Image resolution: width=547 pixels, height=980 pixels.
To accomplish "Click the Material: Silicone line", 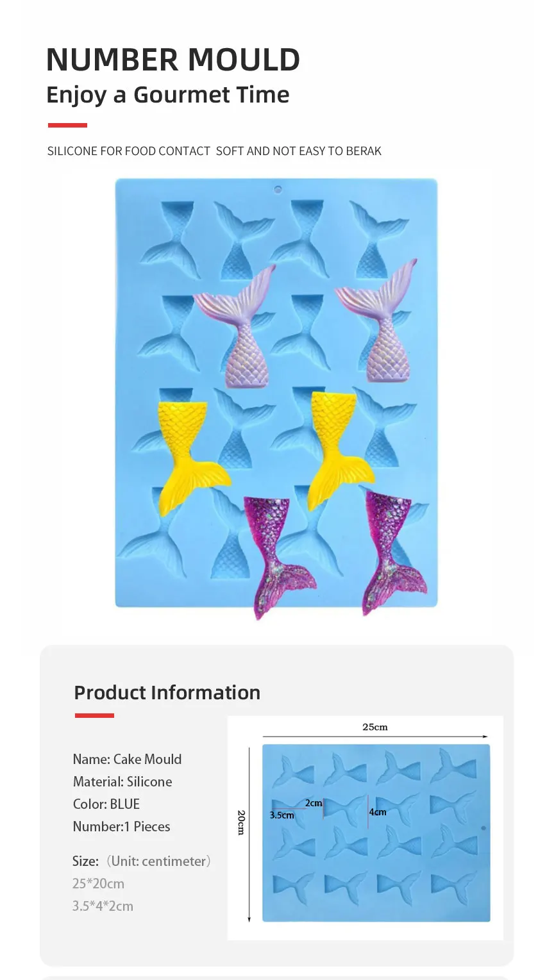I will pyautogui.click(x=122, y=782).
